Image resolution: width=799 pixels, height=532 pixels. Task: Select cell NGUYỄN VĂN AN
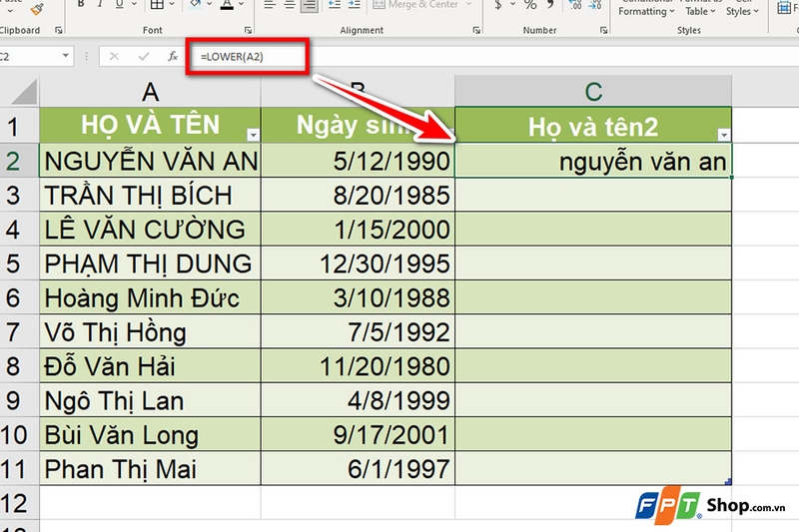pos(151,161)
